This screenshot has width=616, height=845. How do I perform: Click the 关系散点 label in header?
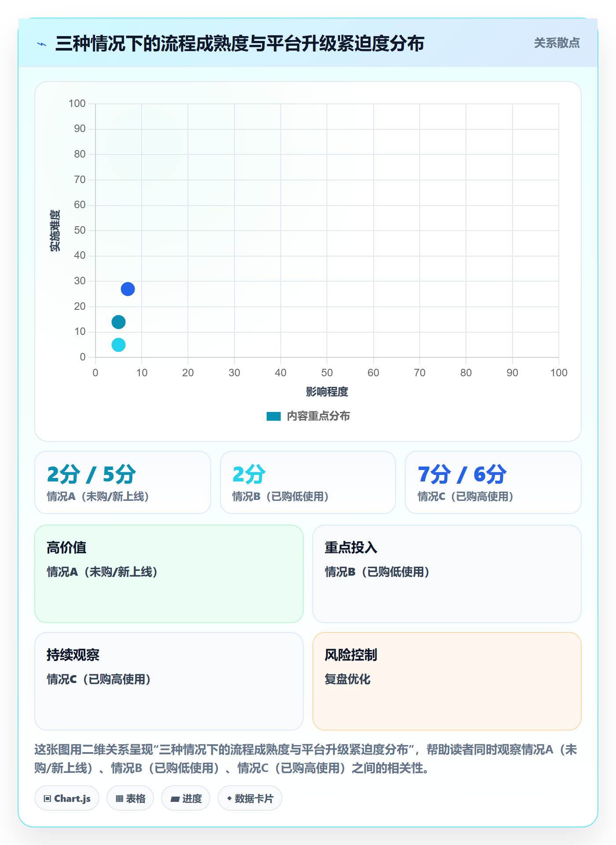click(x=557, y=43)
